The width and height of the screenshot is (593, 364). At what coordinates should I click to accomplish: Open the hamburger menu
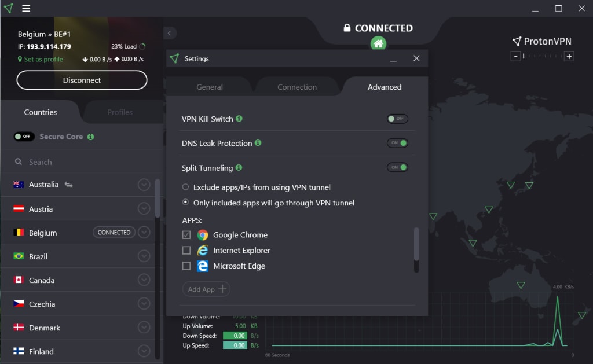26,8
